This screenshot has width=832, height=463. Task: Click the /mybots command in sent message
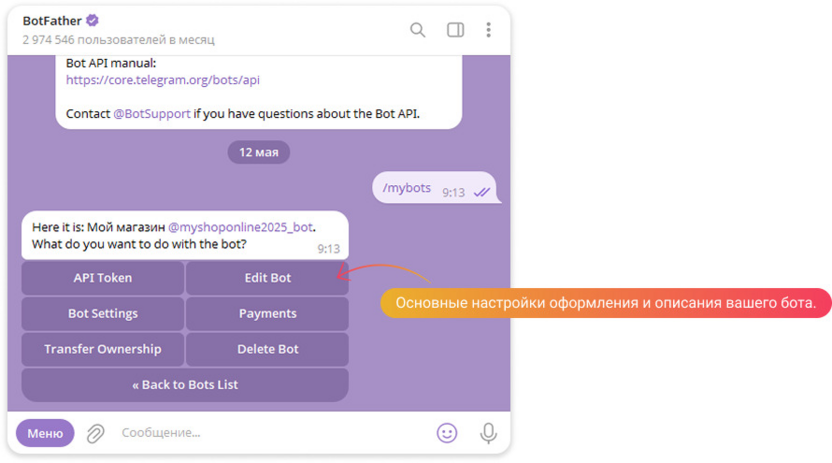(x=407, y=188)
